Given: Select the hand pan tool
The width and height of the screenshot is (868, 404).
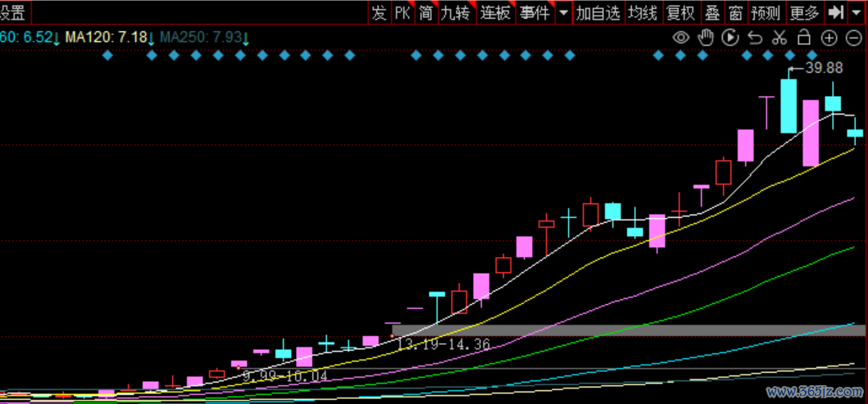Looking at the screenshot, I should click(x=706, y=37).
